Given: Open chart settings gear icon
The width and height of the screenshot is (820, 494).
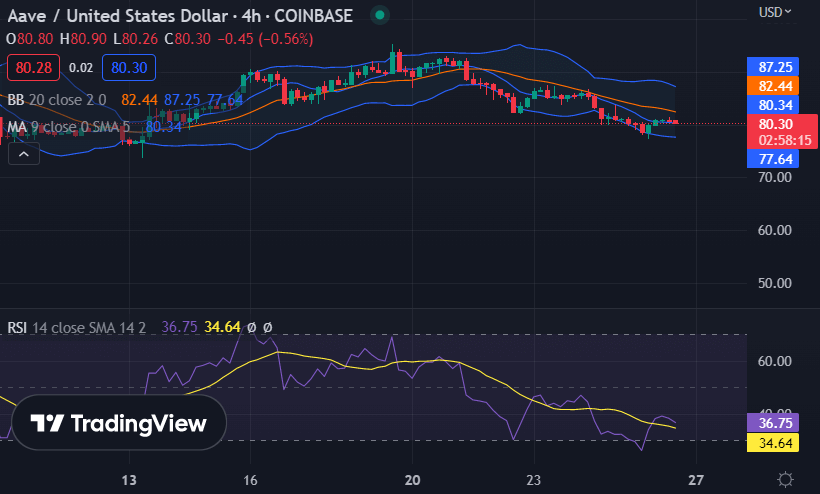Looking at the screenshot, I should (x=787, y=479).
